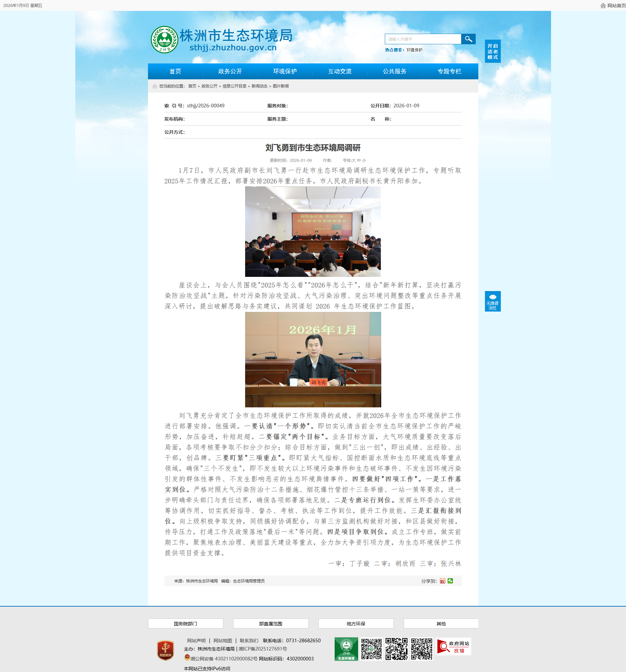Open 网站首页 via the top-right house icon
Image resolution: width=626 pixels, height=672 pixels.
click(603, 5)
